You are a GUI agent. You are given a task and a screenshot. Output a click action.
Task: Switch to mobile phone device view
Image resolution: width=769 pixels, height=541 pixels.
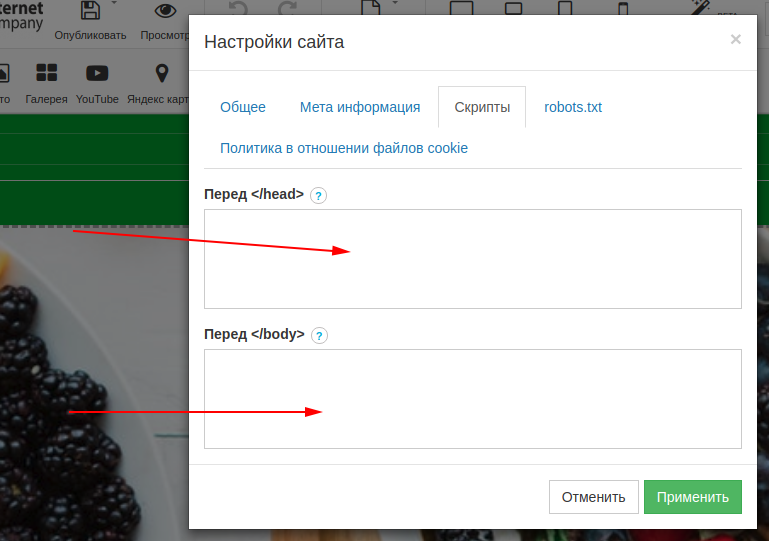(623, 9)
